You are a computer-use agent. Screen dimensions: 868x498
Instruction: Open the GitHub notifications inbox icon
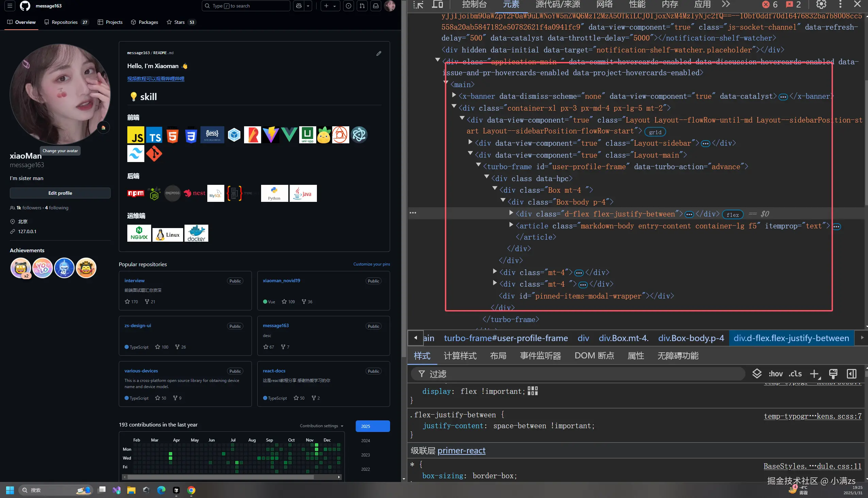(x=375, y=6)
